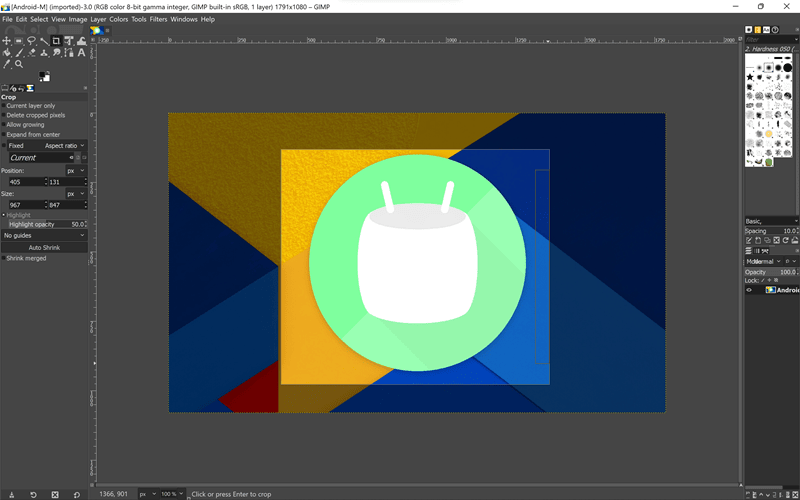Adjust the layer Opacity slider
This screenshot has width=800, height=500.
tap(771, 272)
